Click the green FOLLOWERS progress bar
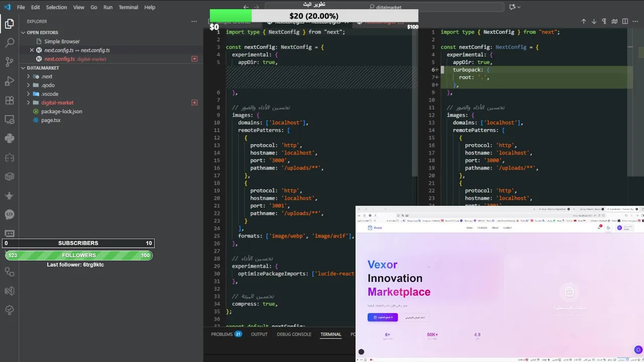Viewport: 644px width, 362px height. 78,255
